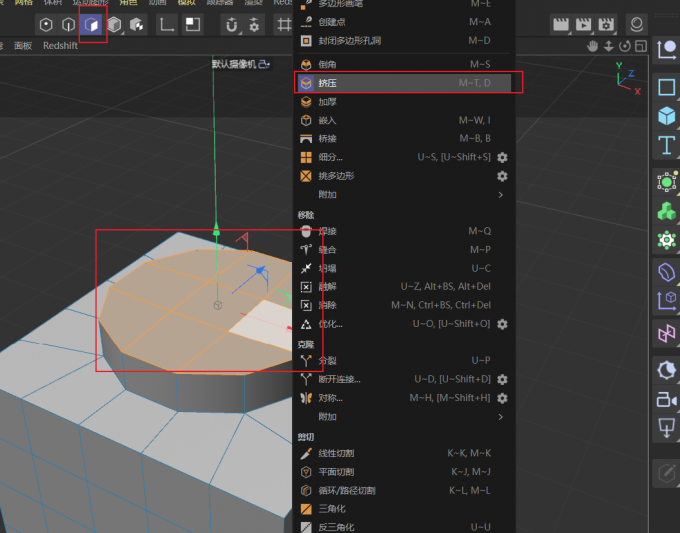Choose 挑多边形 menu entry
The height and width of the screenshot is (533, 680).
[404, 176]
